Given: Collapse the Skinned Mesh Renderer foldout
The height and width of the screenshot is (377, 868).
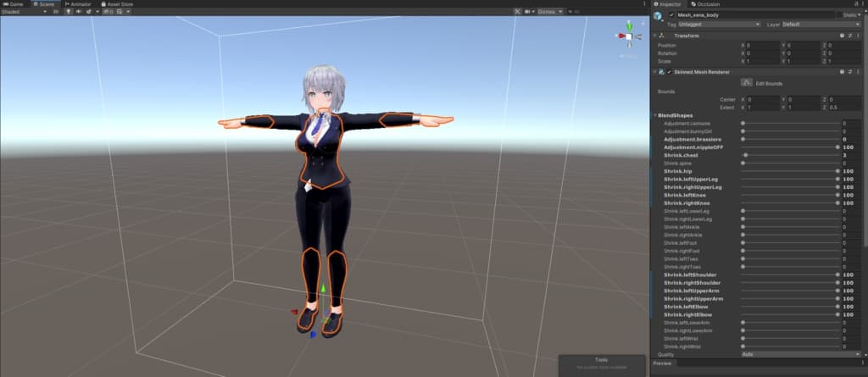Looking at the screenshot, I should [654, 72].
